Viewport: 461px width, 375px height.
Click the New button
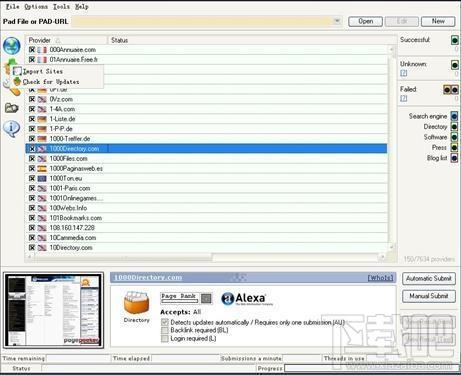pyautogui.click(x=438, y=21)
